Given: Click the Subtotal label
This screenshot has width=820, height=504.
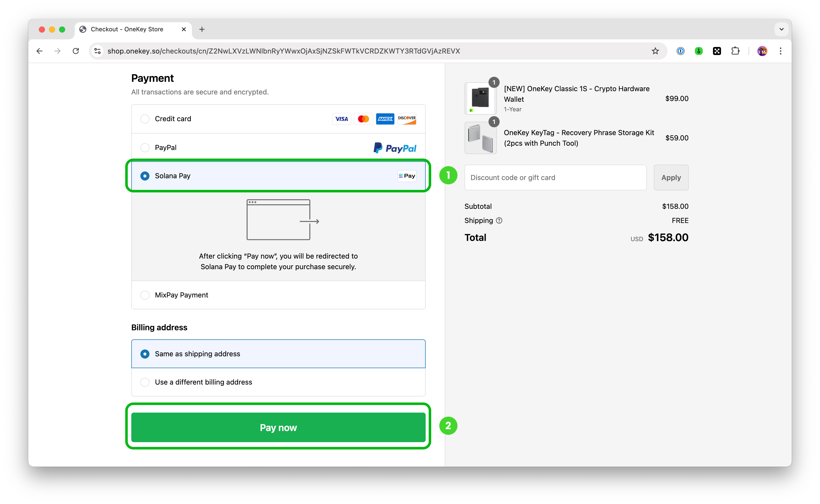Looking at the screenshot, I should click(x=478, y=206).
